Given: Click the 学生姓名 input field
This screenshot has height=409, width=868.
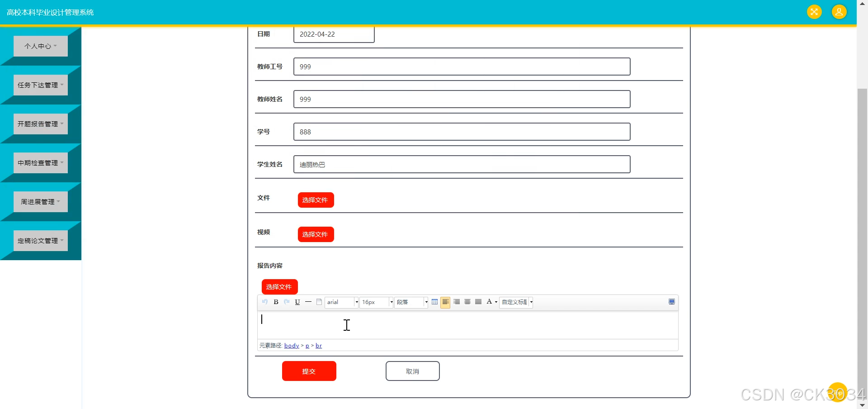Looking at the screenshot, I should click(x=462, y=164).
